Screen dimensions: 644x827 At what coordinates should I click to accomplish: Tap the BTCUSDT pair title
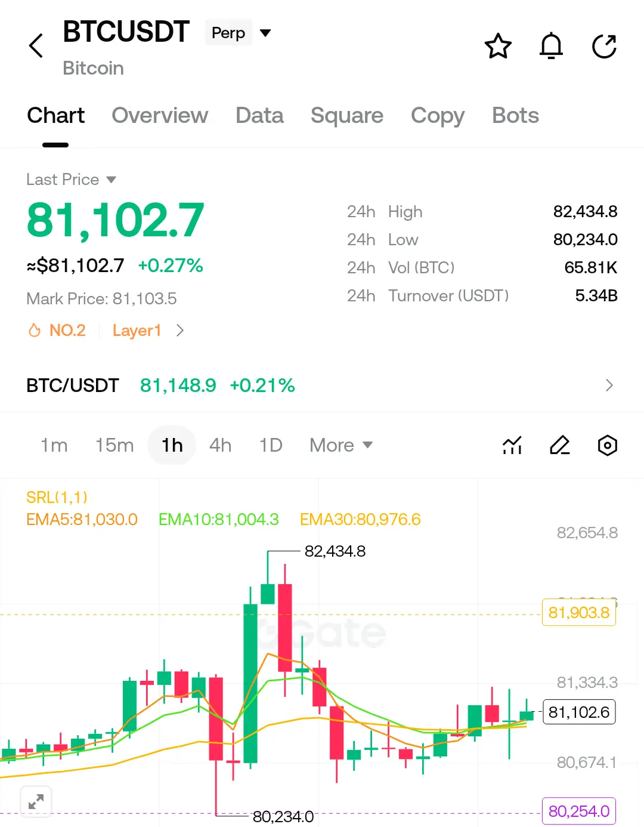(x=126, y=32)
